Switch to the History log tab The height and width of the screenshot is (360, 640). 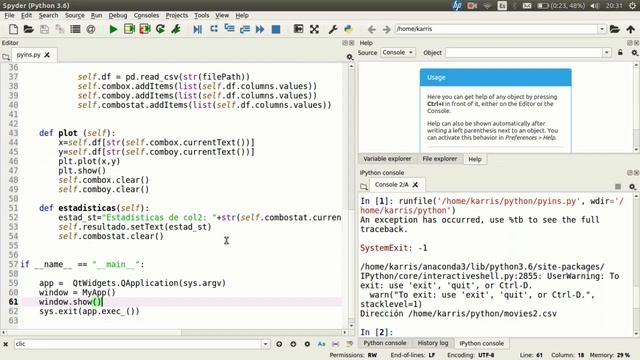pyautogui.click(x=433, y=343)
